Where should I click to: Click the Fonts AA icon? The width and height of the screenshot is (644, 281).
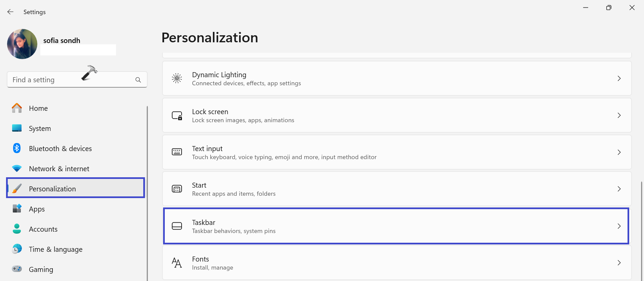point(177,263)
